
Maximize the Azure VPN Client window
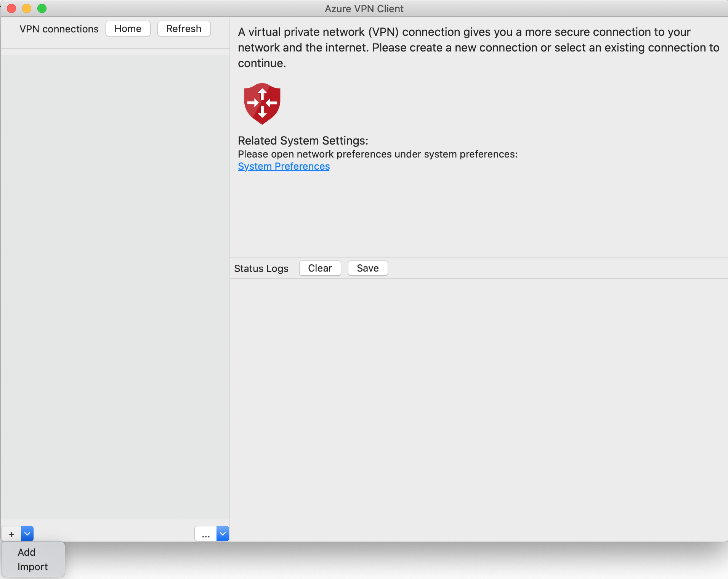pyautogui.click(x=42, y=8)
